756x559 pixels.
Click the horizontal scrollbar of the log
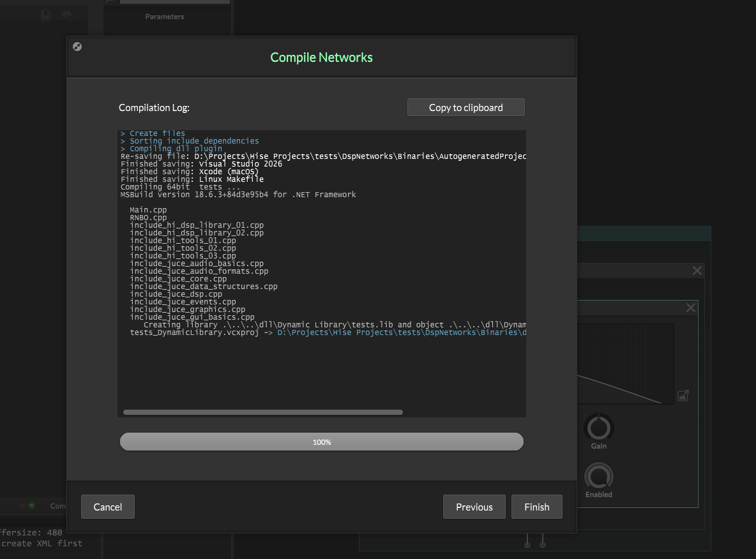(263, 412)
